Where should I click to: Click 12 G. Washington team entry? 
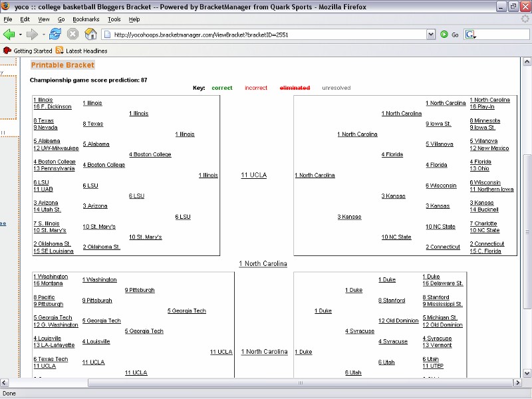pyautogui.click(x=56, y=325)
